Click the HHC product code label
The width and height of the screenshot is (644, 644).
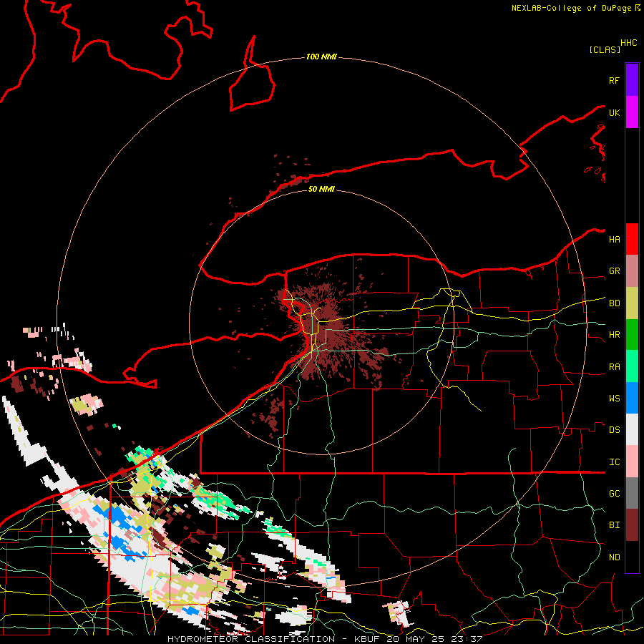(x=629, y=43)
